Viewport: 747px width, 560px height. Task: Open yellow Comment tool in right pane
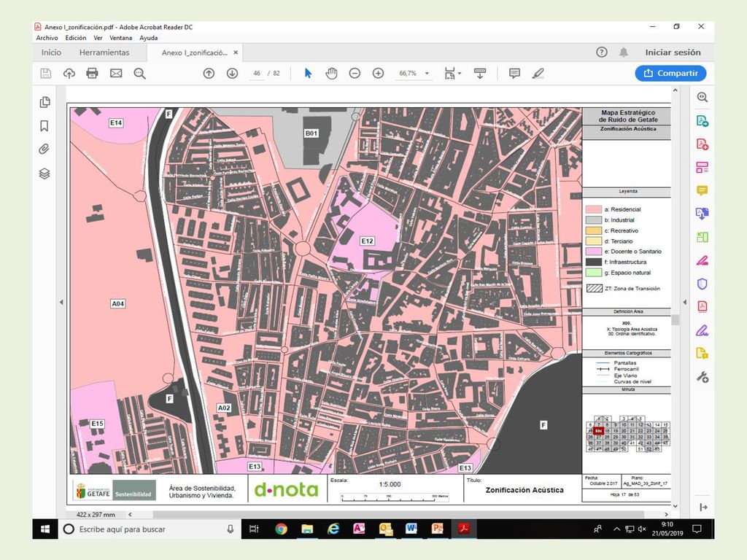point(703,191)
